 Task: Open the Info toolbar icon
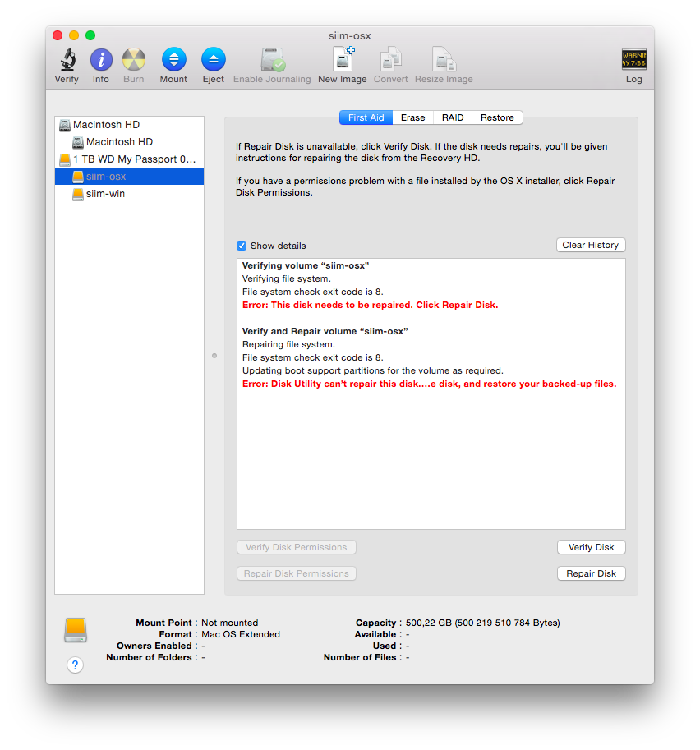pos(101,60)
